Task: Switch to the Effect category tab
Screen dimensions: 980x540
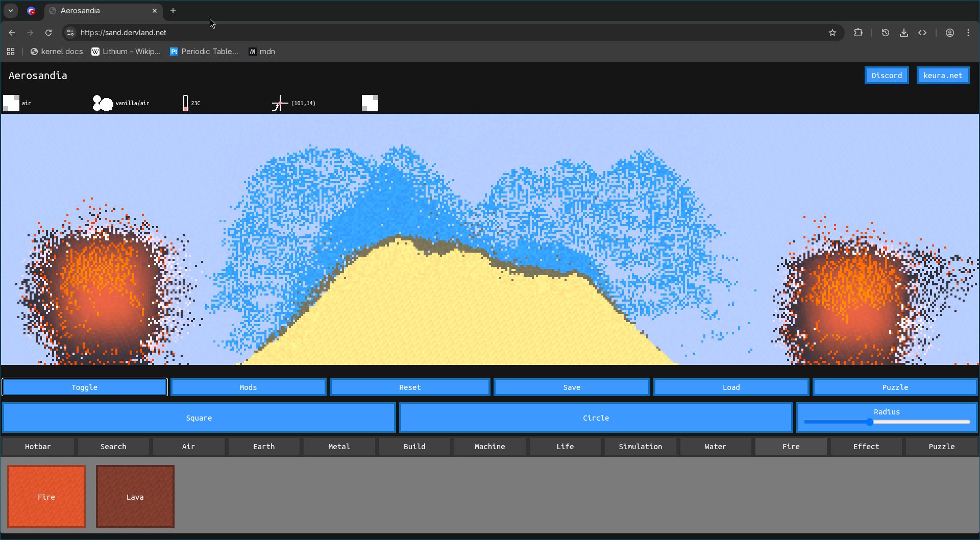Action: tap(866, 447)
